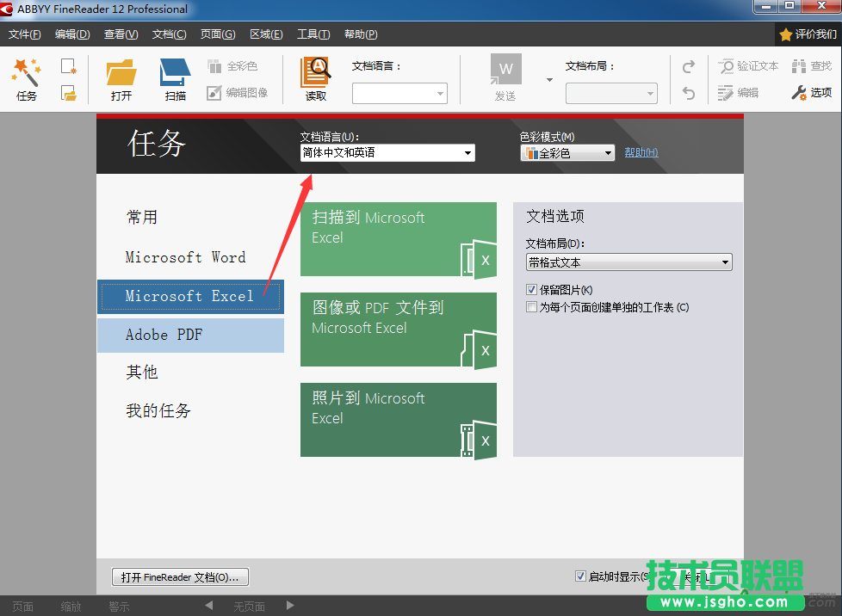Click the 帮助 link next to color mode
The width and height of the screenshot is (842, 616).
[x=641, y=152]
